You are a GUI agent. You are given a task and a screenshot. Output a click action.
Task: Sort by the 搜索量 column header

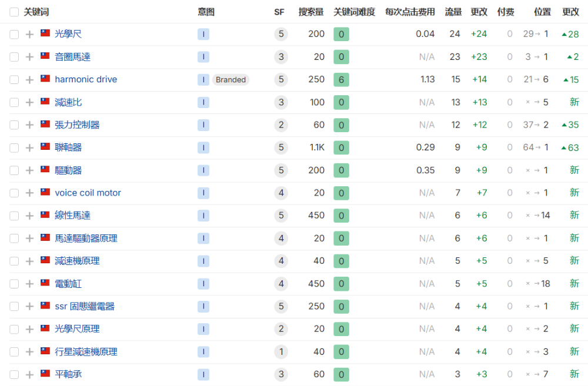point(310,12)
